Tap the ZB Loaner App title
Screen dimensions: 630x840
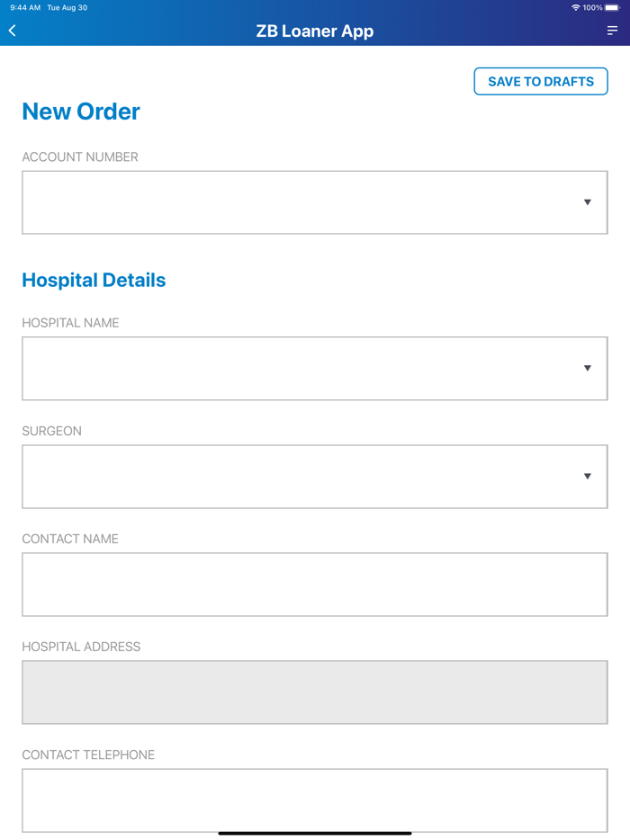click(315, 31)
